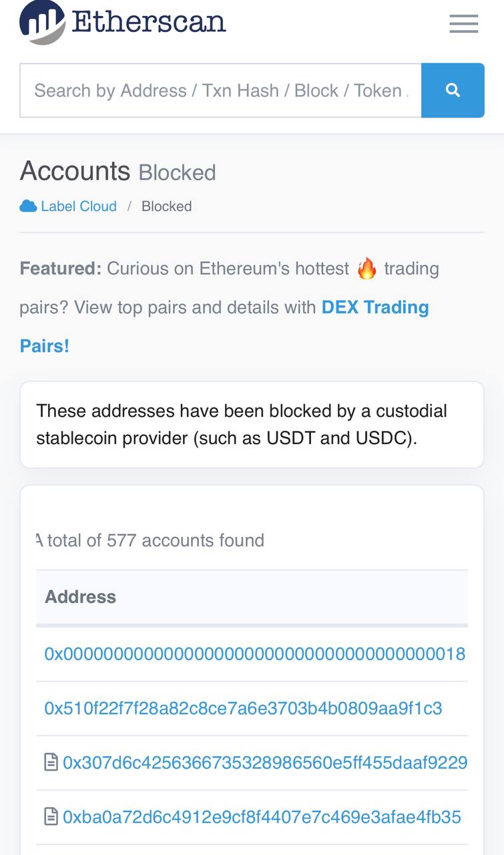Click the total 577 accounts found text

(x=154, y=540)
